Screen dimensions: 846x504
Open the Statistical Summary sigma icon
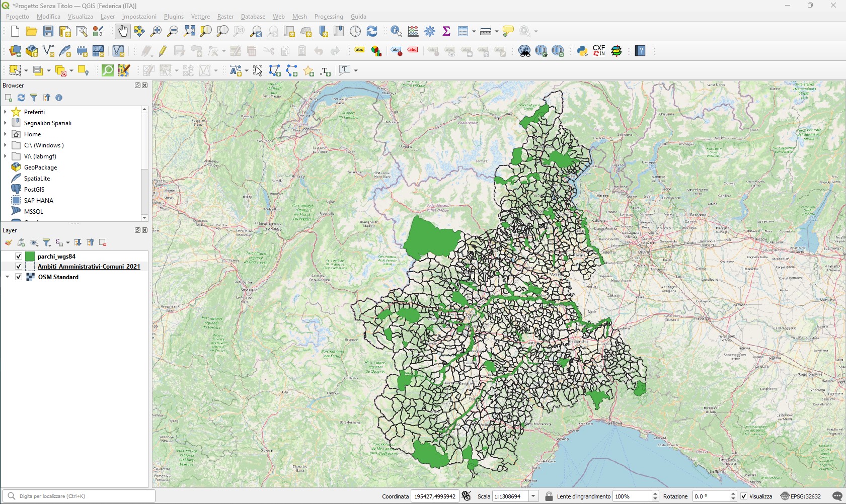pyautogui.click(x=446, y=31)
